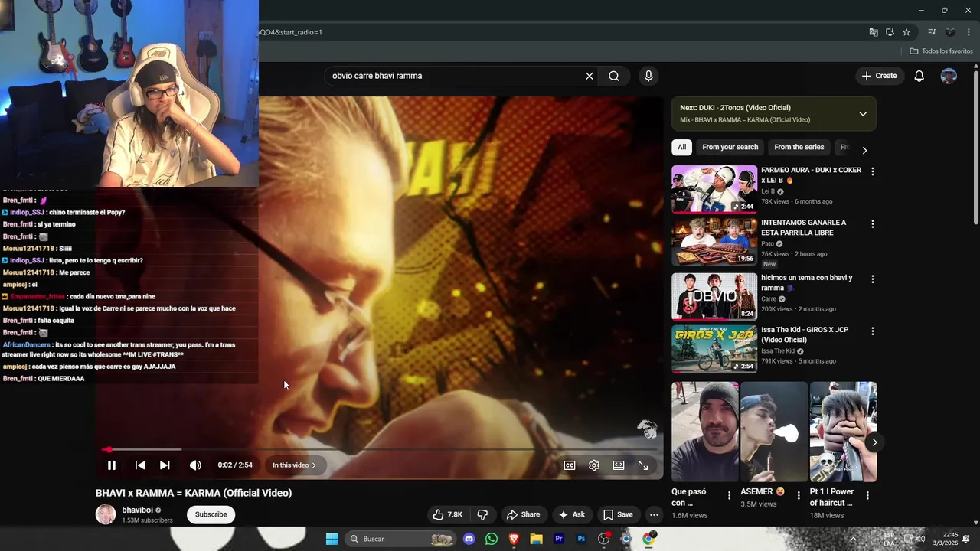
Task: Open INTENTAMOS GANARLE A ESTA PARRILLA LIBRE
Action: (803, 227)
